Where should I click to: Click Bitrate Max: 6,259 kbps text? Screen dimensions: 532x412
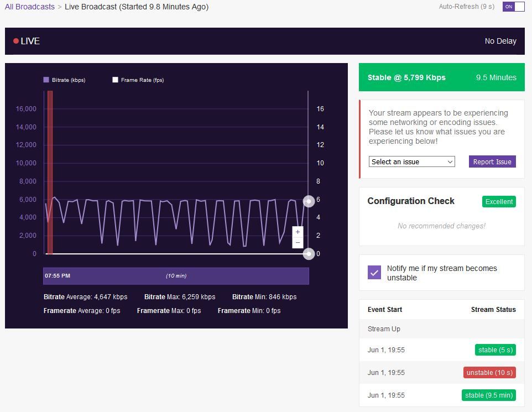pos(180,297)
